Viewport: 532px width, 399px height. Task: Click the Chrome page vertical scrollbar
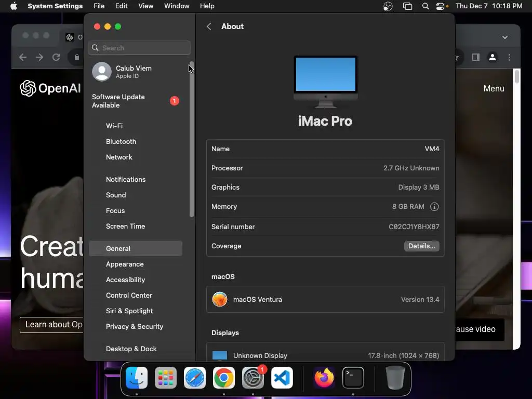[517, 77]
